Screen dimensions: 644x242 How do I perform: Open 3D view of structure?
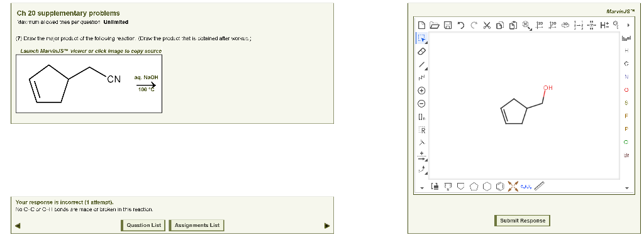(565, 25)
